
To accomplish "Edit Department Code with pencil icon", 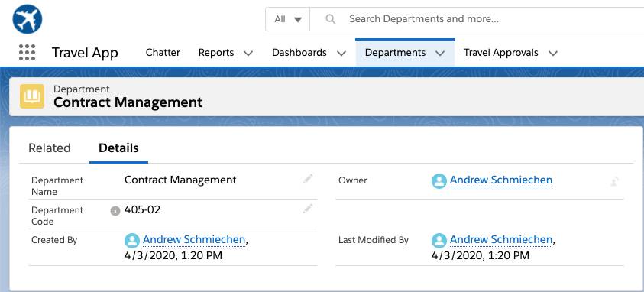I will click(x=308, y=209).
